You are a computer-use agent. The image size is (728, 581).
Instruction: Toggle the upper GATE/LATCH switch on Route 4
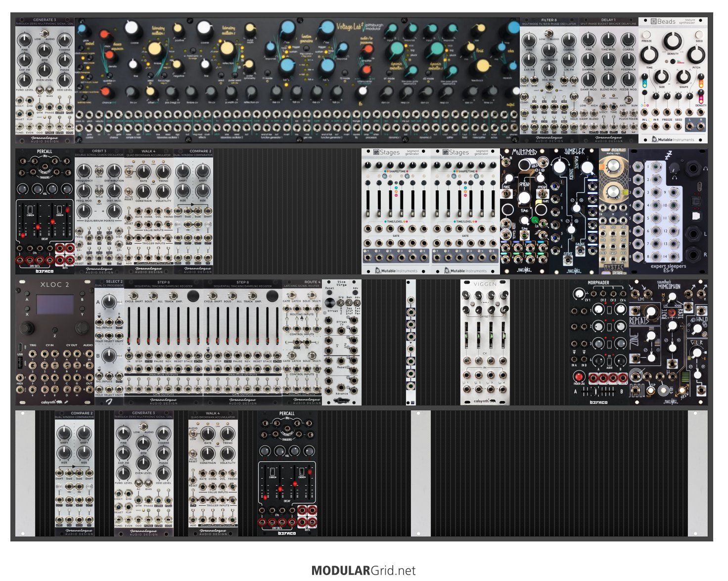tap(292, 295)
